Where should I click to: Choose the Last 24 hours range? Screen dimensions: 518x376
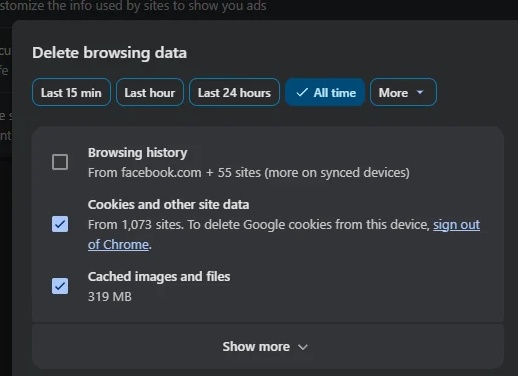tap(234, 92)
